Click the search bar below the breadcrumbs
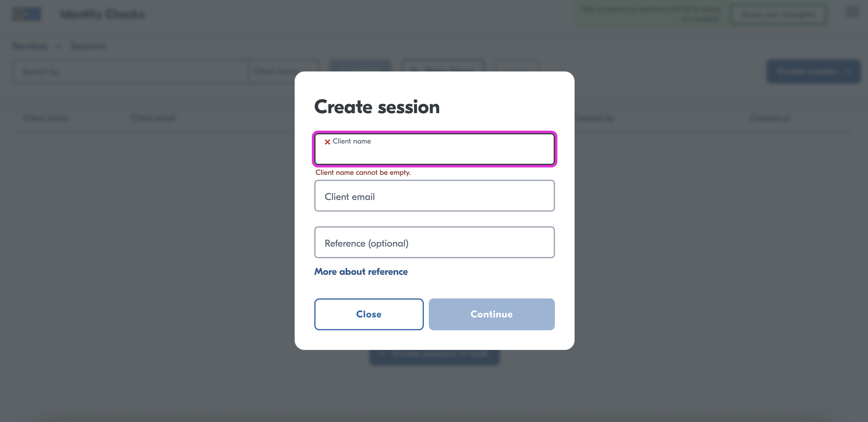This screenshot has height=422, width=868. (130, 71)
